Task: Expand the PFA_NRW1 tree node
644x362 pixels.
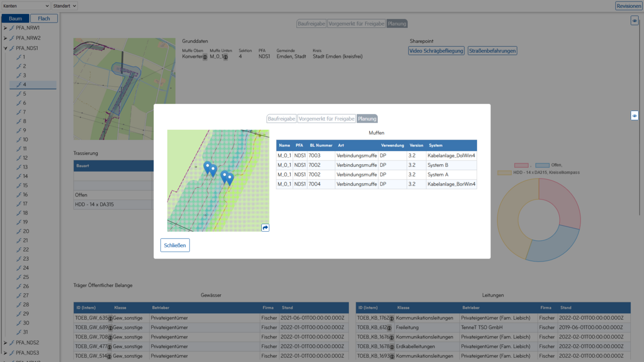Action: [5, 28]
